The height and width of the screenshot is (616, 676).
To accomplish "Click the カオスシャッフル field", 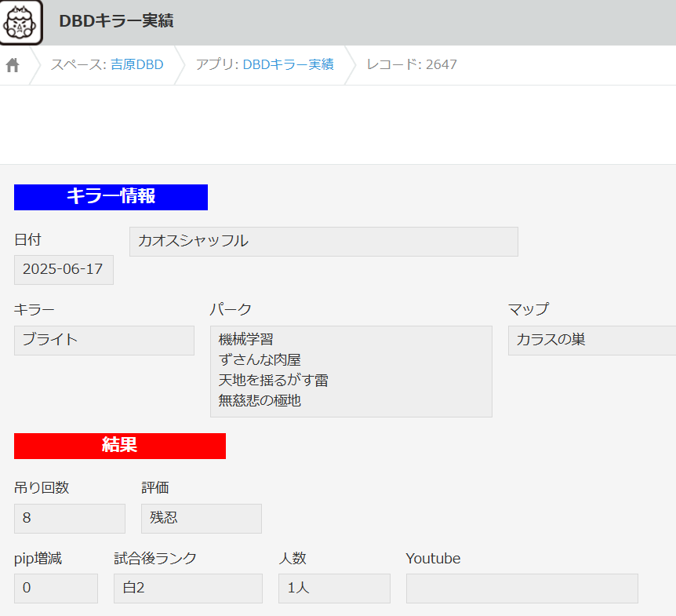I will point(323,242).
